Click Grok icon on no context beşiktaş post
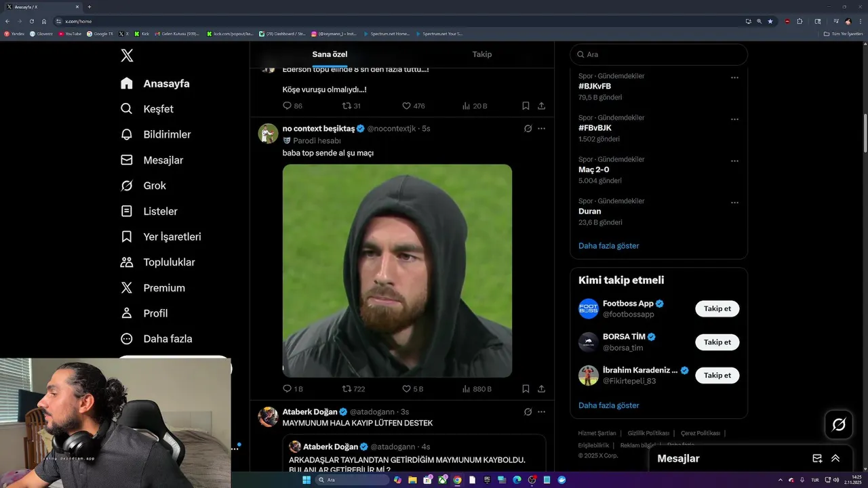Viewport: 868px width, 488px height. click(528, 129)
